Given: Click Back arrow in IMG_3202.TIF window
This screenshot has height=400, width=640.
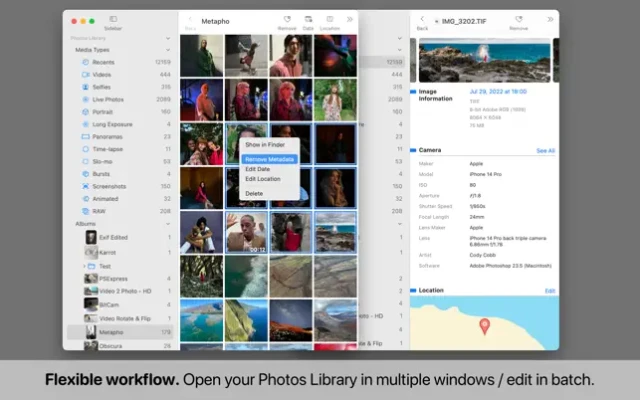Looking at the screenshot, I should (422, 19).
